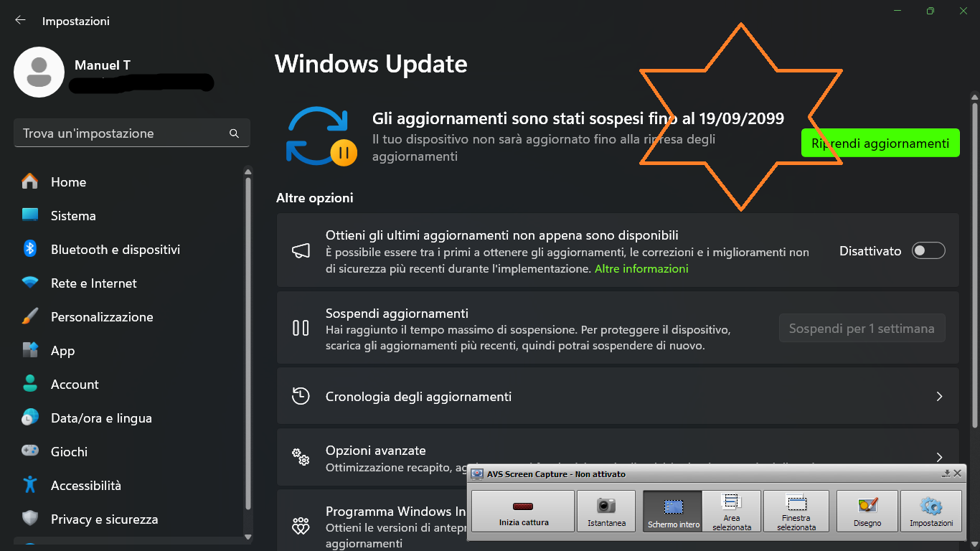Click the sidebar scrollbar down arrow
980x551 pixels.
pos(248,536)
